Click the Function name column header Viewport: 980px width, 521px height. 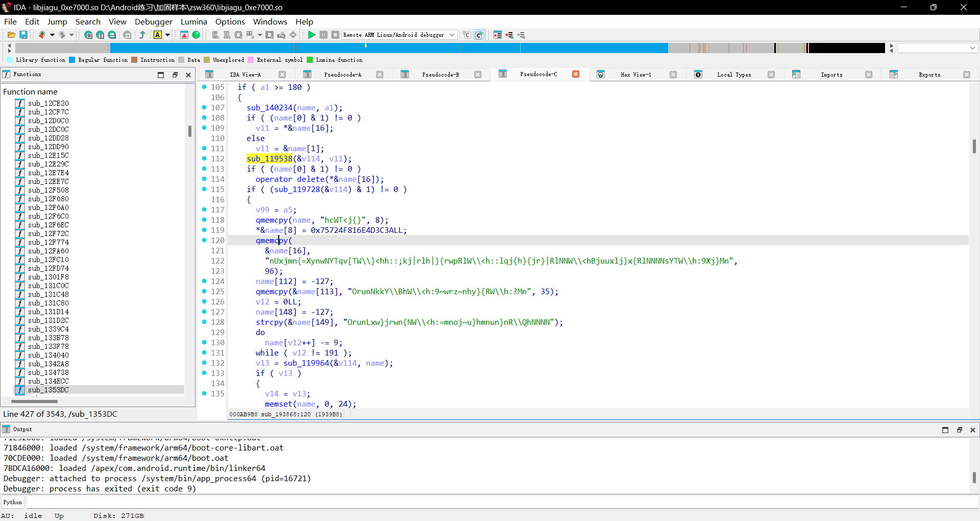click(31, 91)
